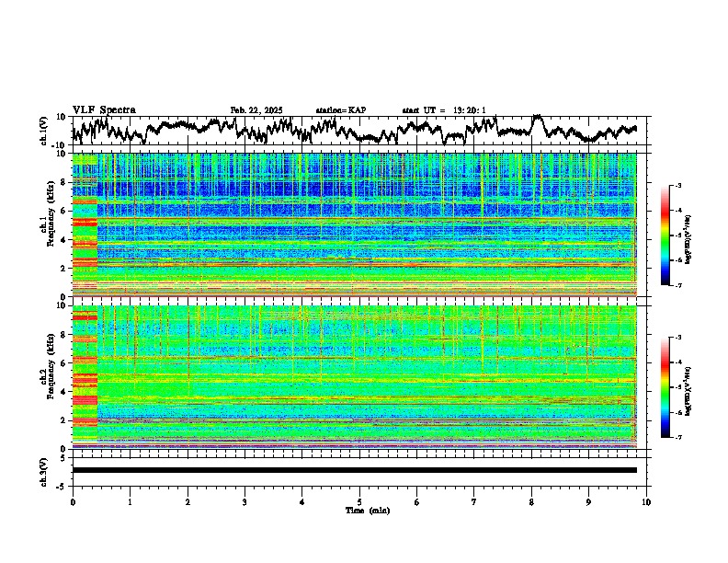This screenshot has height=563, width=728.
Task: Click time axis tick label "2"
Action: click(x=188, y=502)
